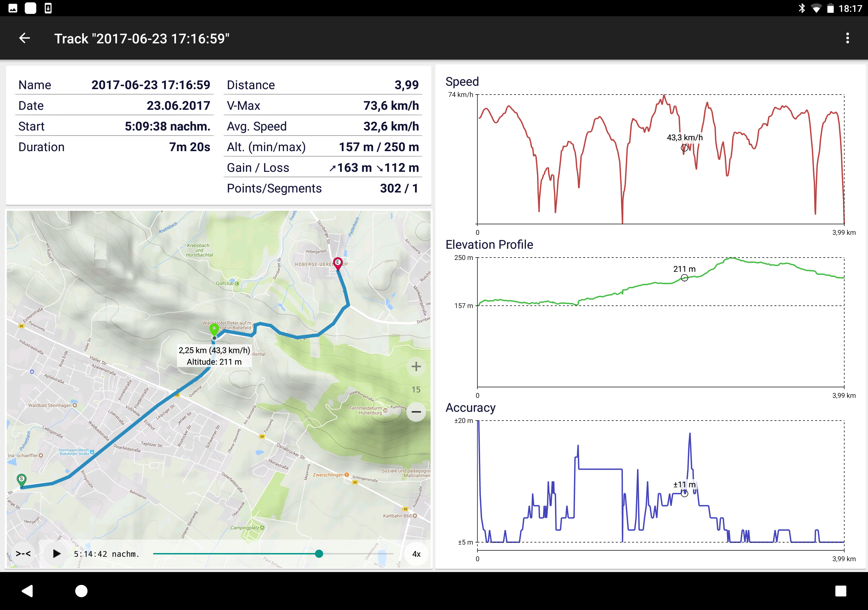This screenshot has width=868, height=610.
Task: Click the playback progress slider handle
Action: point(319,554)
